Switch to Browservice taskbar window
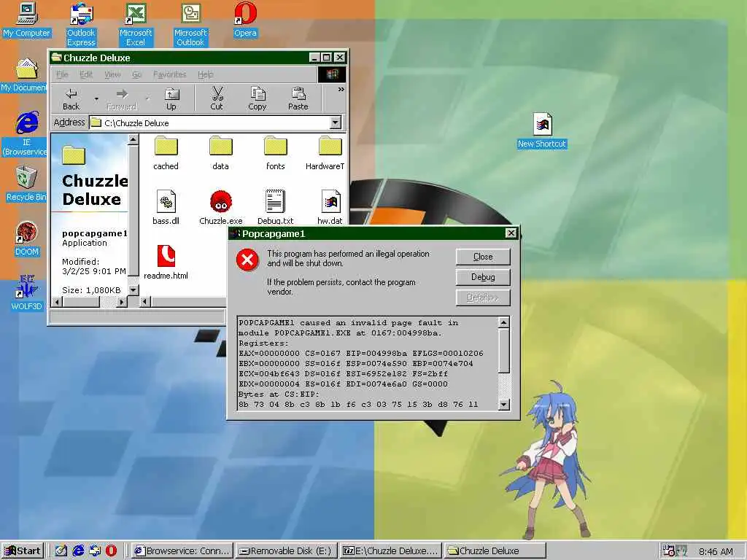Screen dimensions: 747x560 coord(182,551)
